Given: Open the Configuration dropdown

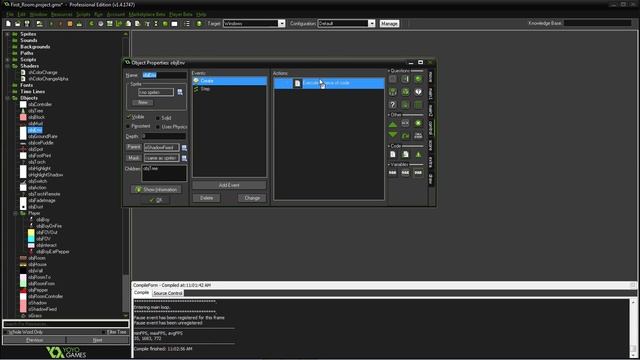Looking at the screenshot, I should pyautogui.click(x=371, y=24).
